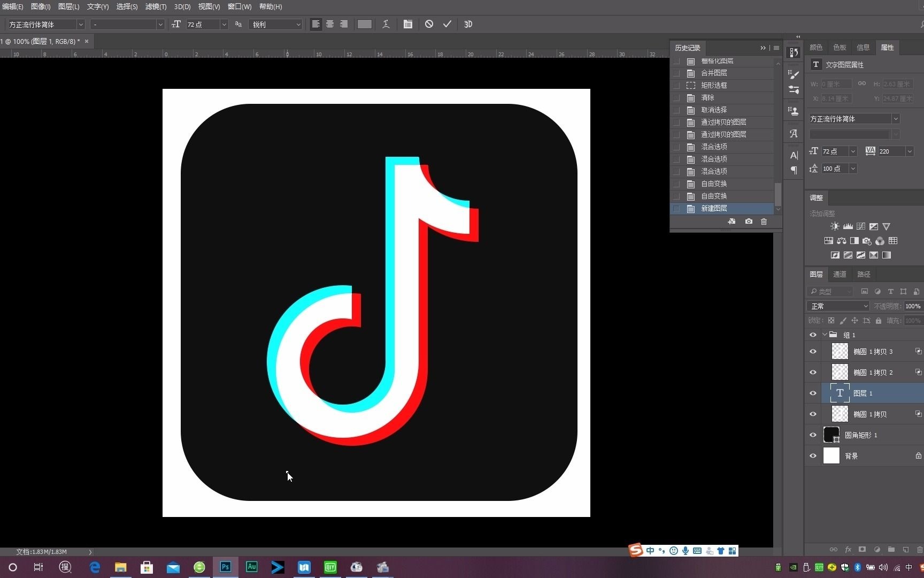Viewport: 924px width, 578px height.
Task: Create new snapshot in History panel
Action: [749, 222]
